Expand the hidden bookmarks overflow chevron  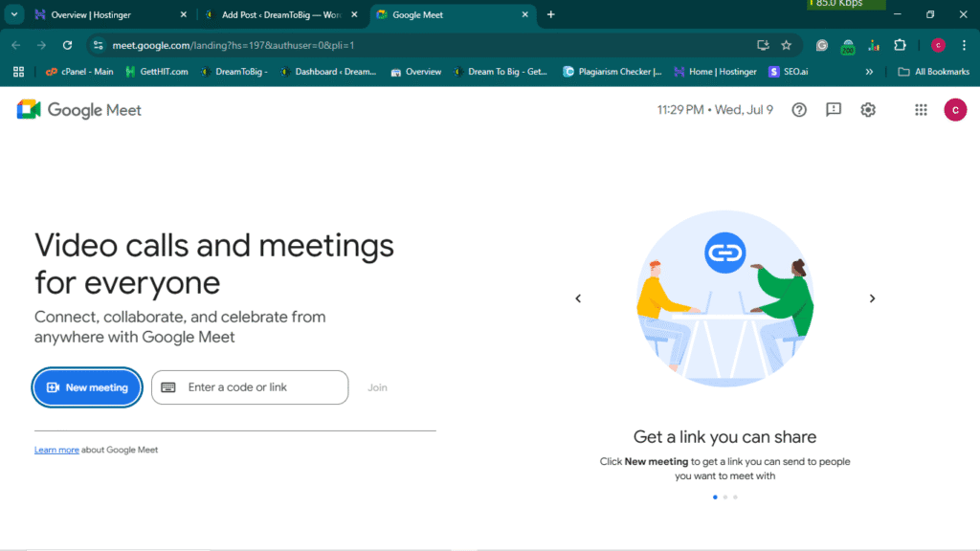coord(869,72)
